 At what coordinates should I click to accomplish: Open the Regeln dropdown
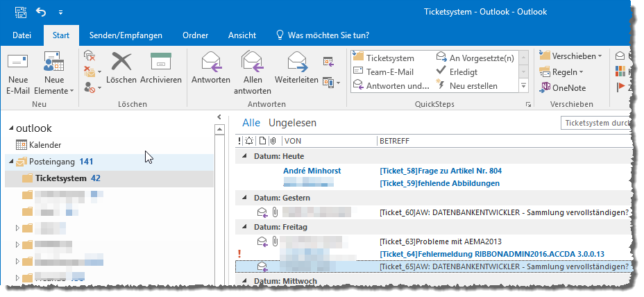561,72
